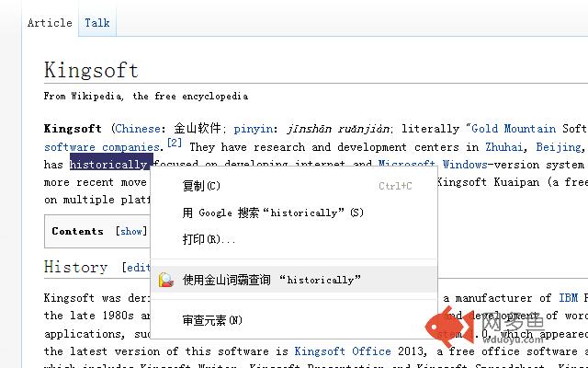This screenshot has height=368, width=588.
Task: Click the Chinese name 金山软件
Action: [x=198, y=129]
